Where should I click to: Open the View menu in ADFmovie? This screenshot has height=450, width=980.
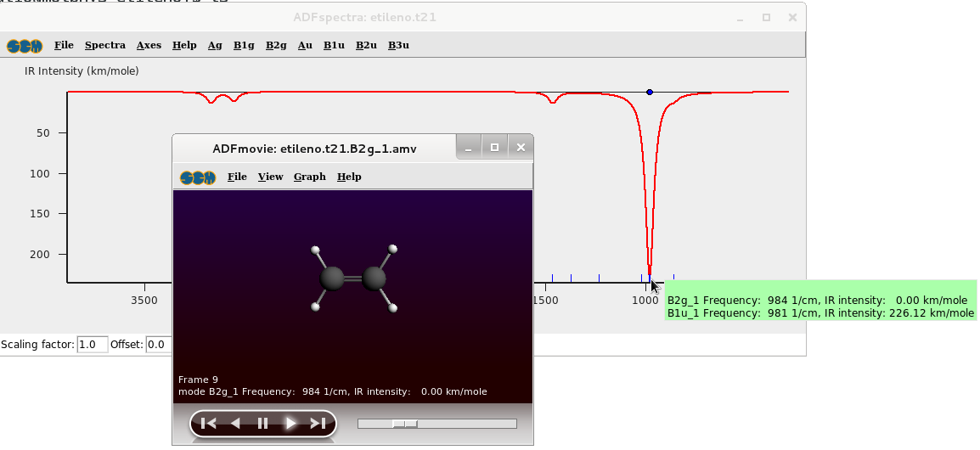(270, 177)
